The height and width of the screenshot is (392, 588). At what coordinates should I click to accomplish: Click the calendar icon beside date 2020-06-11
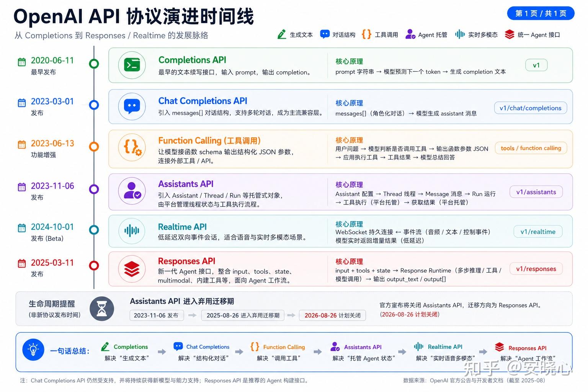(x=22, y=62)
